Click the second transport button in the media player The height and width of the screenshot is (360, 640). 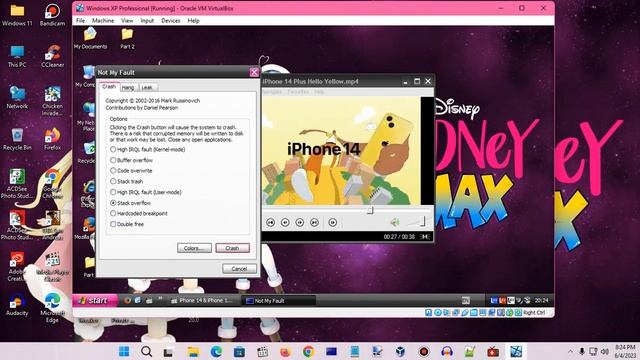pyautogui.click(x=285, y=222)
